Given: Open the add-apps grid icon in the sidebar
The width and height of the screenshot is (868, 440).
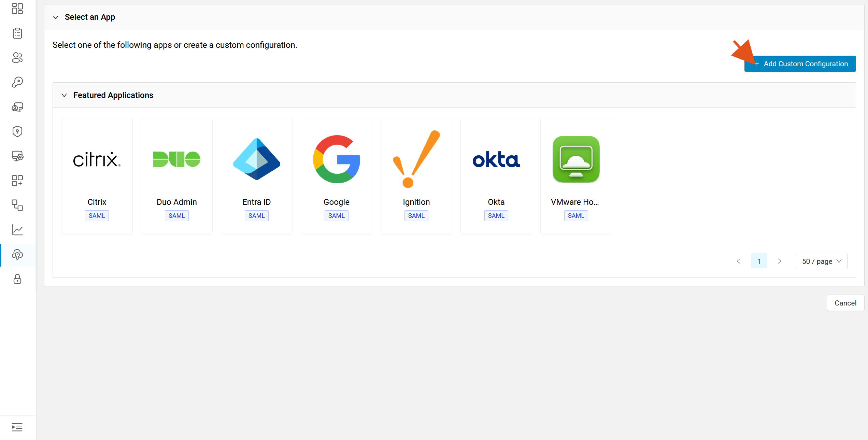Looking at the screenshot, I should (17, 181).
